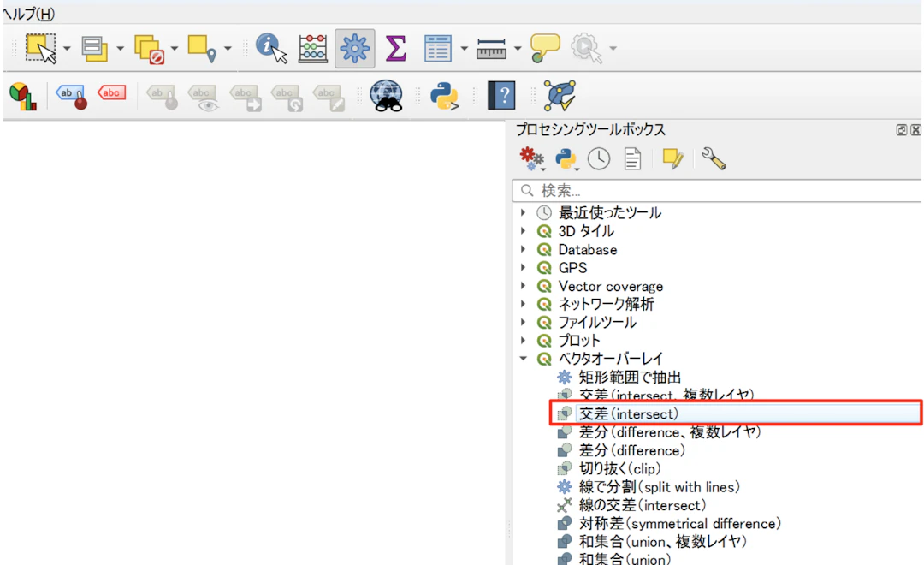The image size is (924, 565).
Task: Expand the Vector coverage group
Action: click(x=523, y=285)
